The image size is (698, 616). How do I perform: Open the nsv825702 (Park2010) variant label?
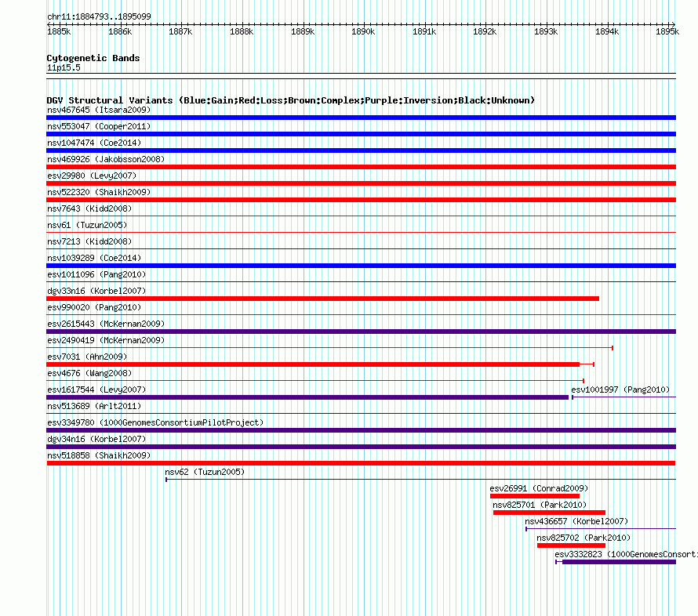tap(583, 538)
